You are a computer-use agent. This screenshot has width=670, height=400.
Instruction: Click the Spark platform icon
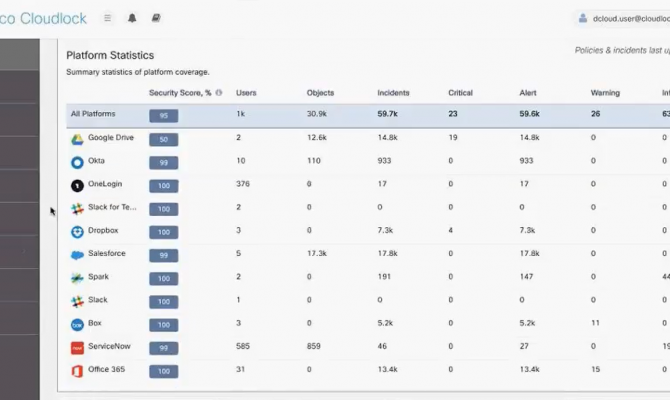click(77, 278)
